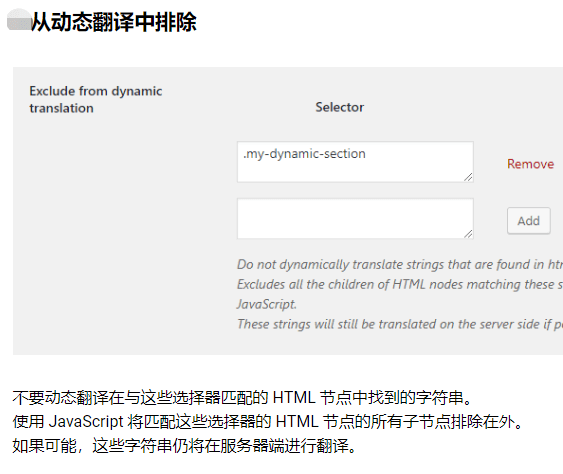Screen dimensions: 563x474
Task: Click the paragraph starting 不要动态翻译
Action: 242,398
